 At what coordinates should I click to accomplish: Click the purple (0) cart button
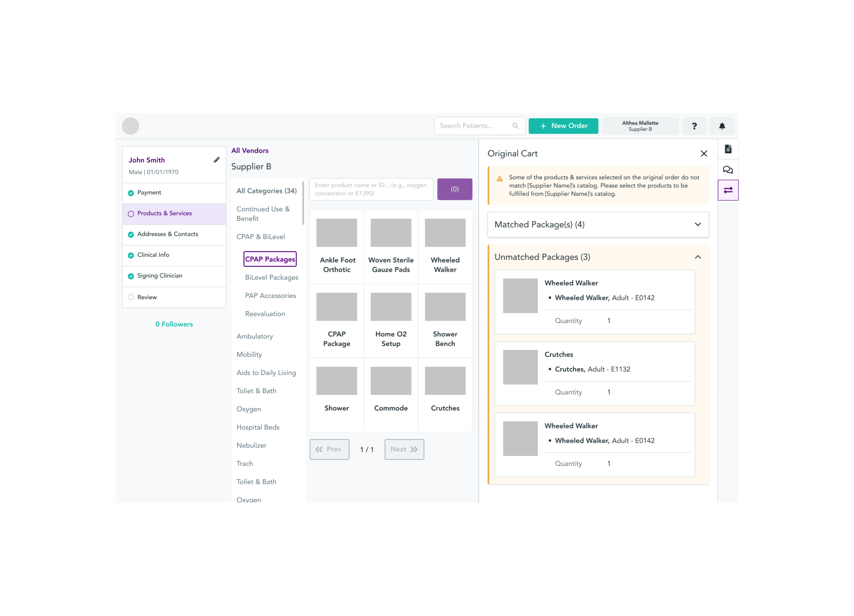coord(455,189)
